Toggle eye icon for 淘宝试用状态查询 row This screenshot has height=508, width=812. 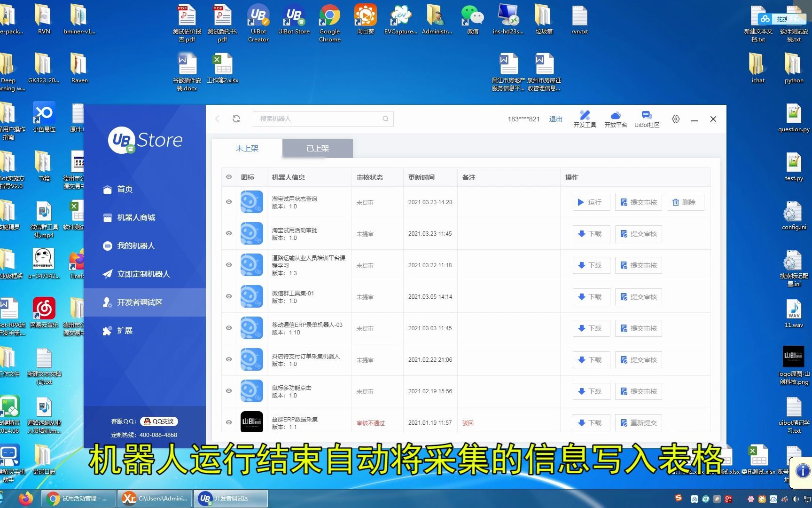(229, 202)
